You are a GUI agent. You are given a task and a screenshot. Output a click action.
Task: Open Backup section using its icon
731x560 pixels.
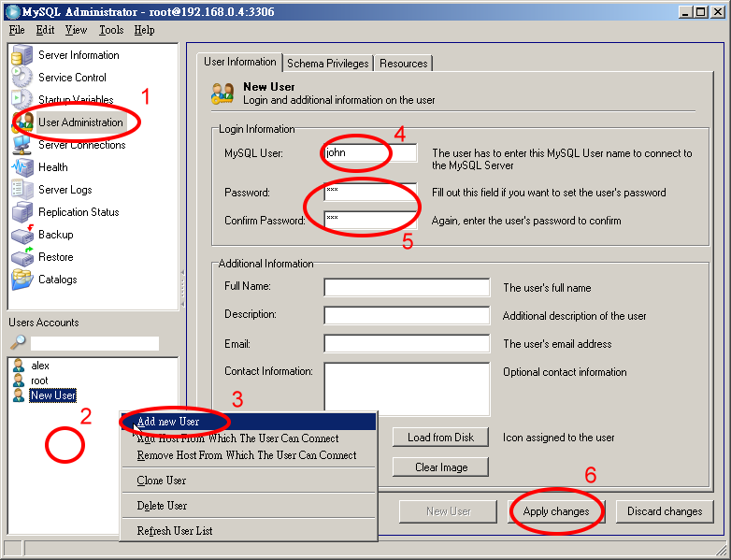click(21, 235)
